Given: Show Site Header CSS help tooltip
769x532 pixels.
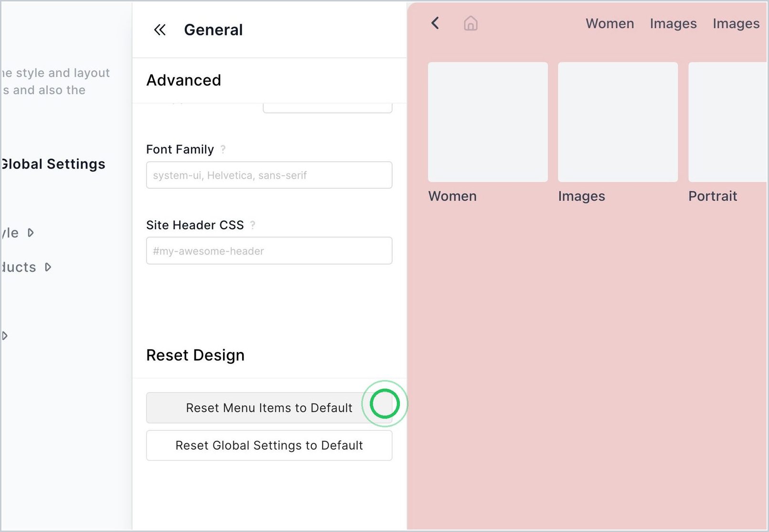Looking at the screenshot, I should point(253,225).
